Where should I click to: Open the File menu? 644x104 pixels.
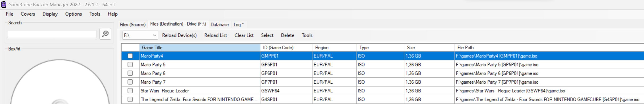pos(10,14)
